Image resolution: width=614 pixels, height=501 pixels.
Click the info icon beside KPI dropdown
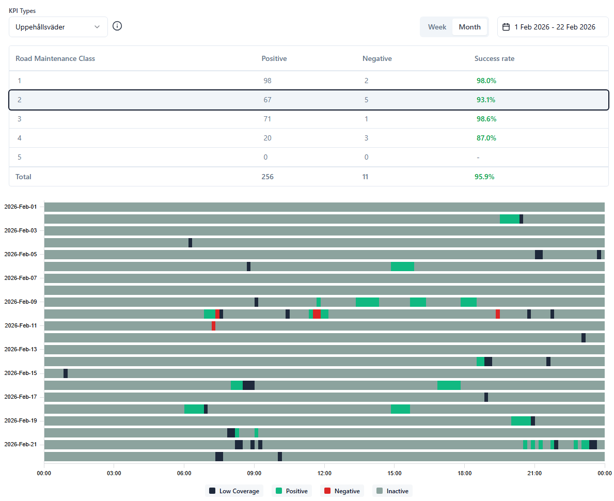point(117,26)
